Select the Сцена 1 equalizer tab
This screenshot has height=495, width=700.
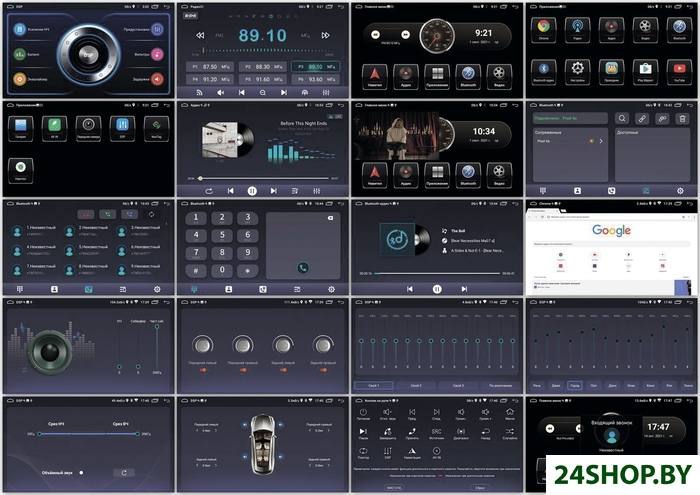[x=373, y=385]
